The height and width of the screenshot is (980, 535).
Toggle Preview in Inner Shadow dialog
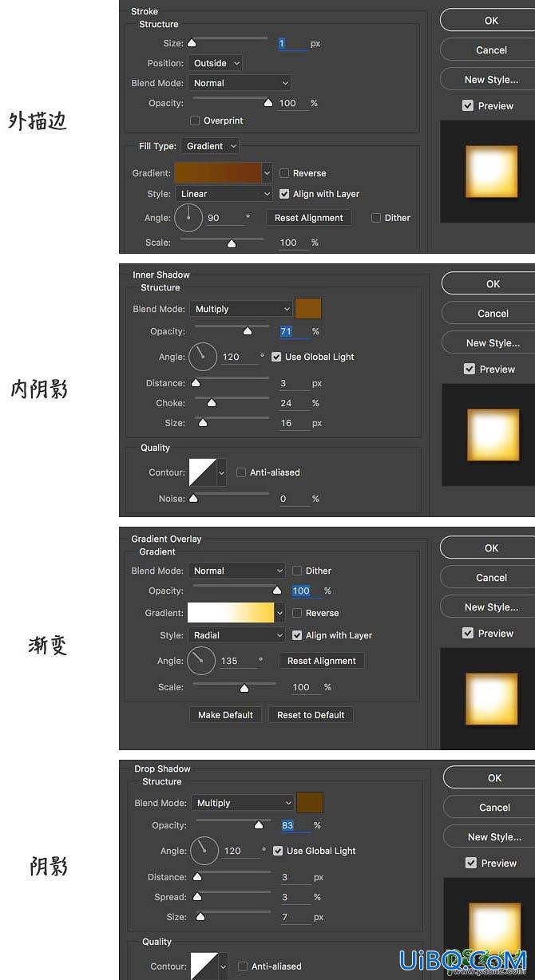(x=470, y=369)
